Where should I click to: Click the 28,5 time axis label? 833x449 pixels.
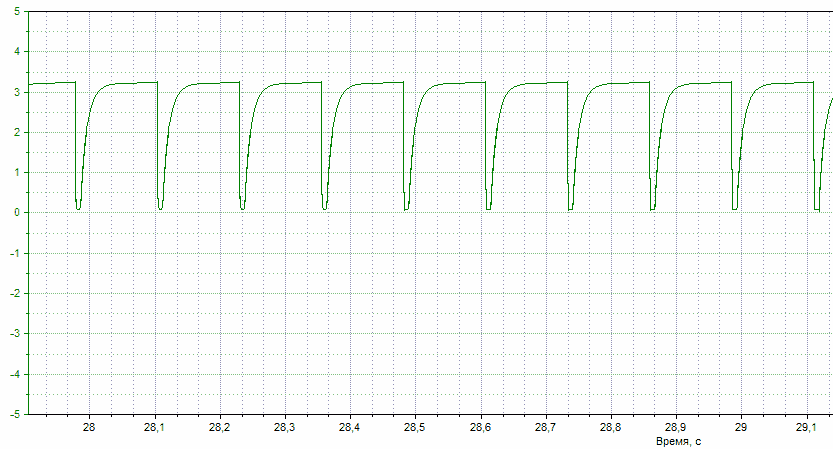tap(414, 427)
